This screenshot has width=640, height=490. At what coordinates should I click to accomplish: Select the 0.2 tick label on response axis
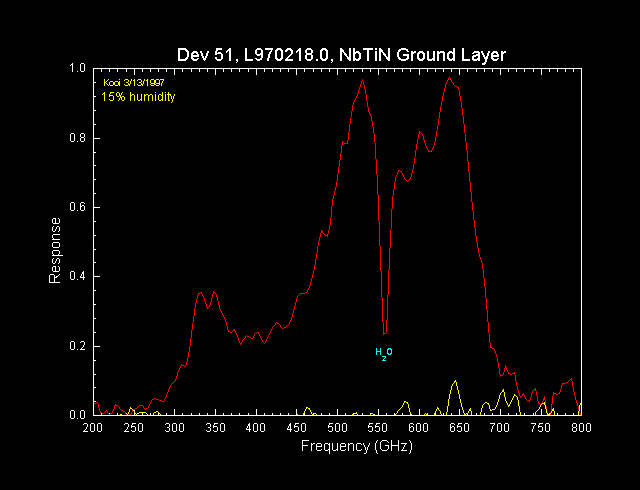[76, 346]
